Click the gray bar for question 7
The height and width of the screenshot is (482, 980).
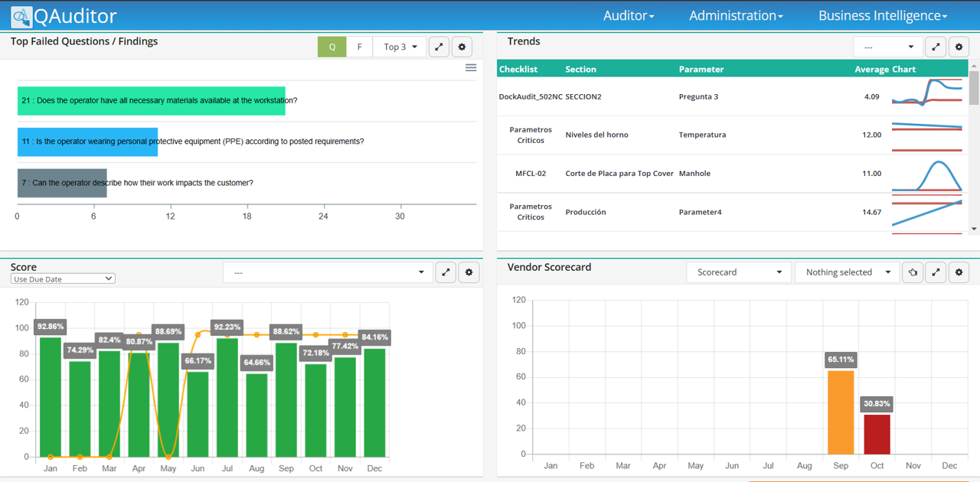[62, 184]
